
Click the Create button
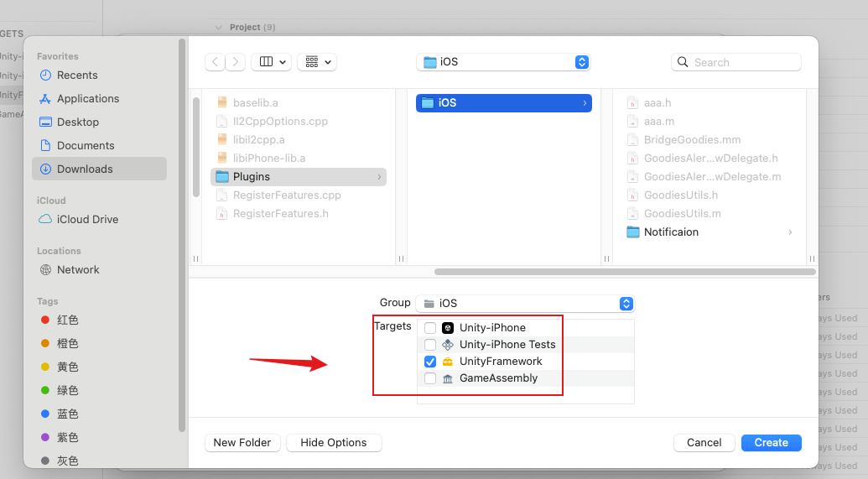point(771,442)
